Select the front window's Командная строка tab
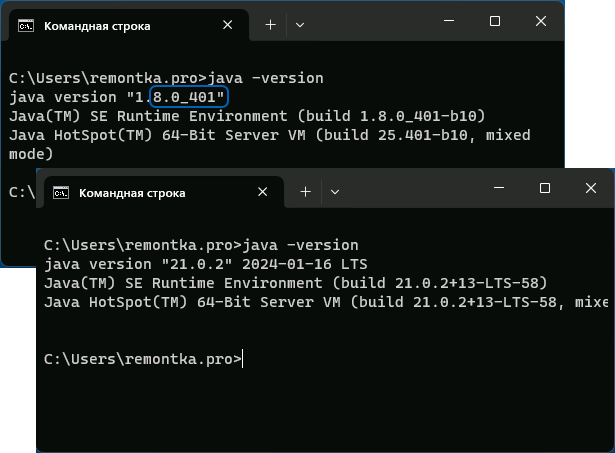The height and width of the screenshot is (453, 615). click(164, 192)
